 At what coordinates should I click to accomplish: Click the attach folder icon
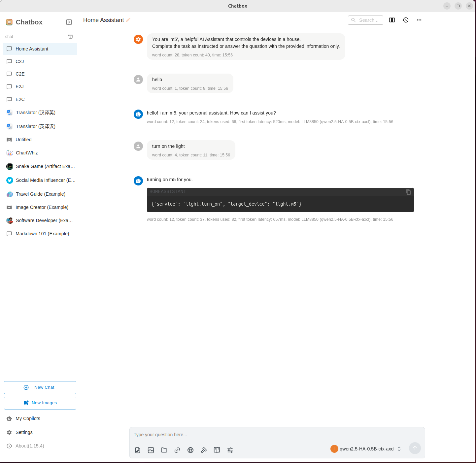[164, 450]
